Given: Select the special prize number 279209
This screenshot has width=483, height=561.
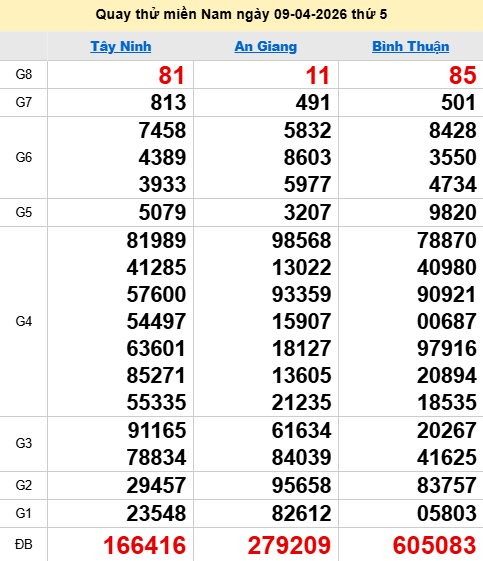Looking at the screenshot, I should point(289,545).
